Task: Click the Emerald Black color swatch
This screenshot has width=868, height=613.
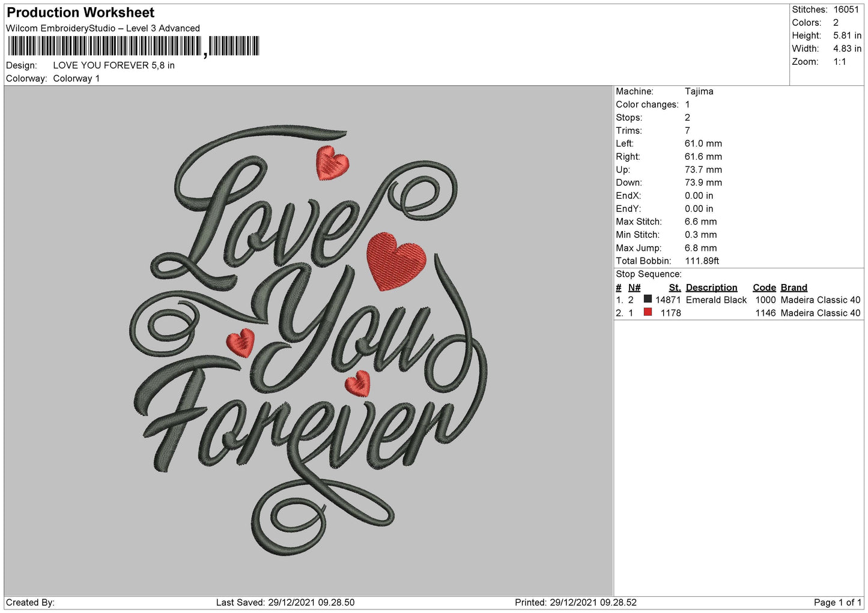Action: pos(648,299)
